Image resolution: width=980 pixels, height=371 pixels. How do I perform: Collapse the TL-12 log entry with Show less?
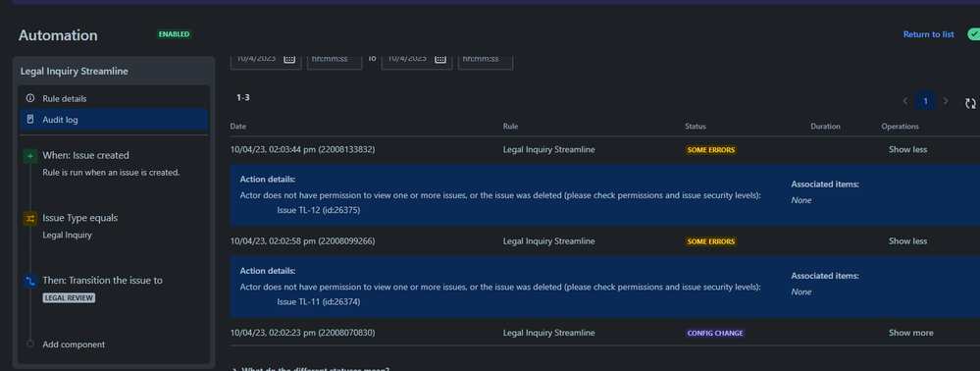tap(907, 150)
